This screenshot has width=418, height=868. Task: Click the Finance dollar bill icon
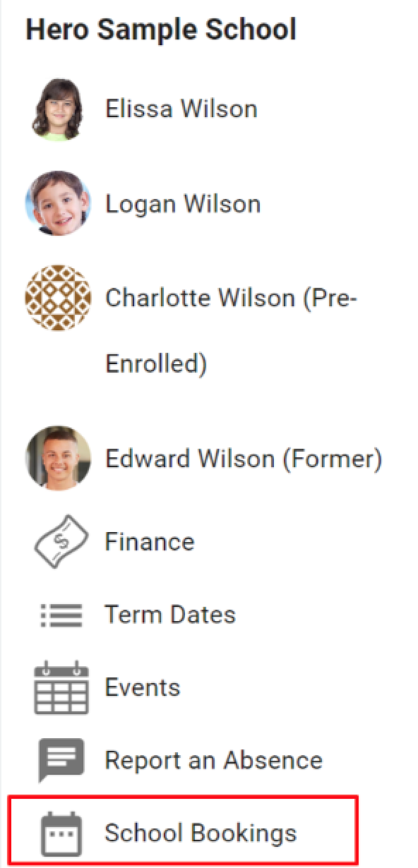pos(61,542)
